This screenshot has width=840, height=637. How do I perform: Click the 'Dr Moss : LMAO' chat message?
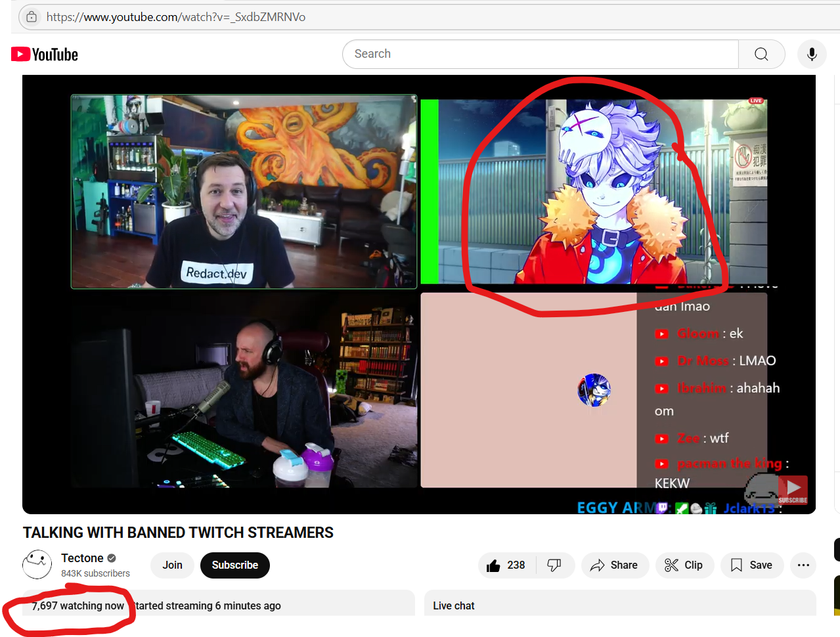[716, 361]
